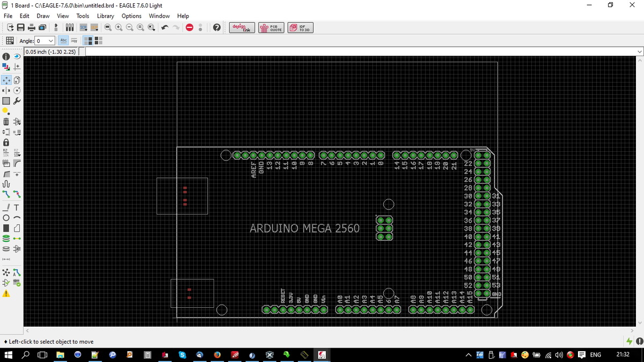Open the Display layers tool

coord(6,67)
